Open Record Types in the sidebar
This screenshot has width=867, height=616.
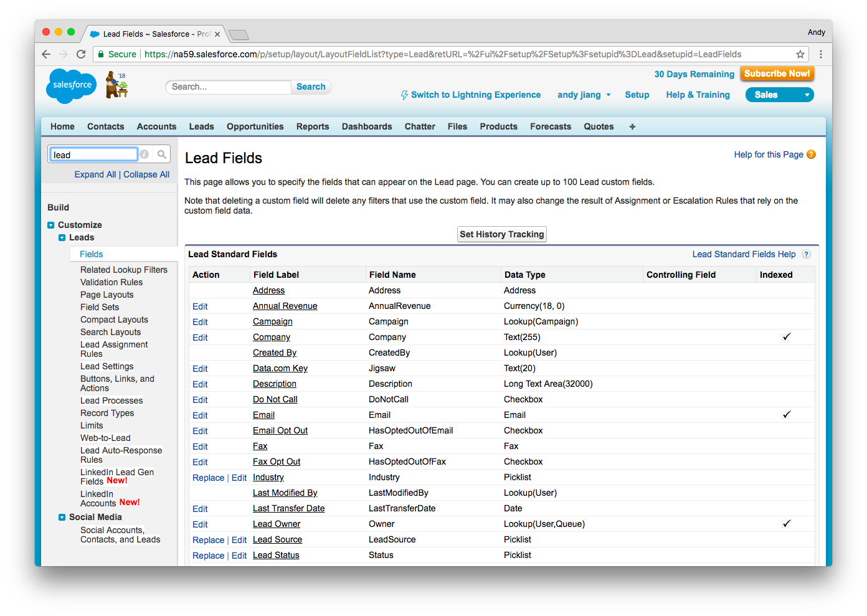point(107,413)
